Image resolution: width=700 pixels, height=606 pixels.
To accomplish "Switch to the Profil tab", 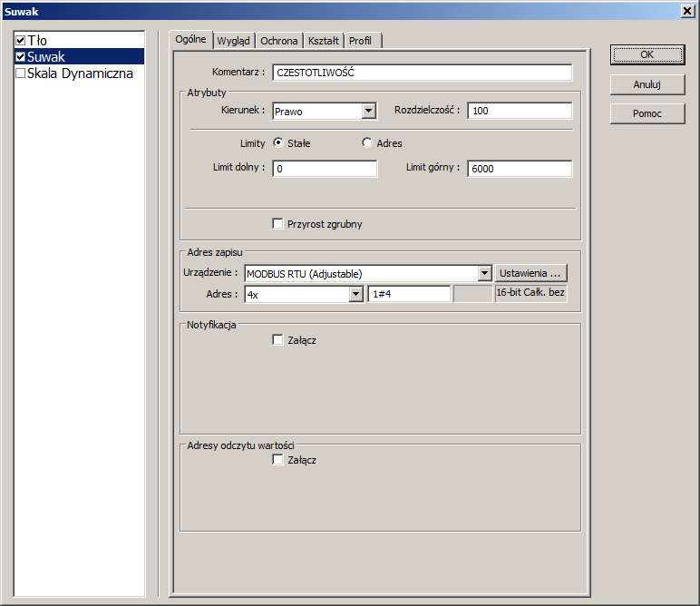I will pyautogui.click(x=360, y=41).
